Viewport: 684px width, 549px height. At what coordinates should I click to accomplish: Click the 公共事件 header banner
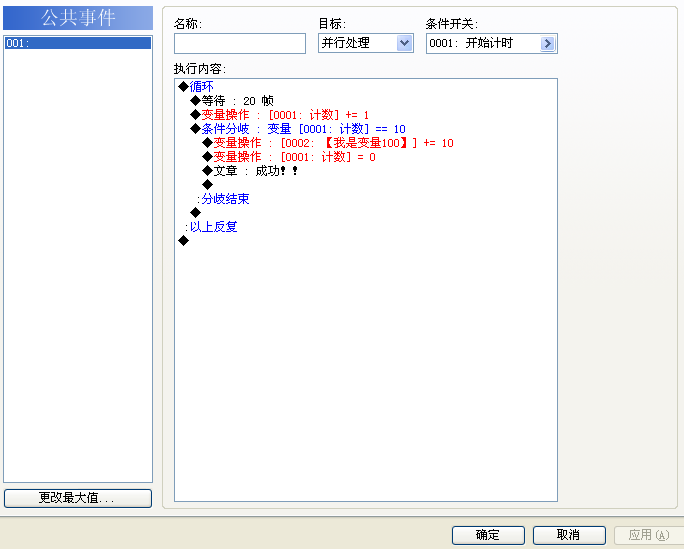pyautogui.click(x=78, y=18)
